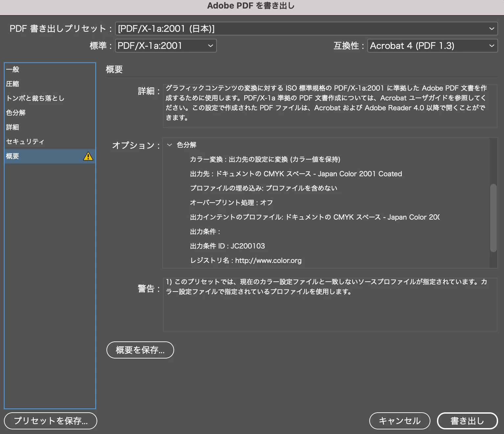The image size is (504, 434).
Task: Select 一般 in the sidebar list
Action: (50, 69)
